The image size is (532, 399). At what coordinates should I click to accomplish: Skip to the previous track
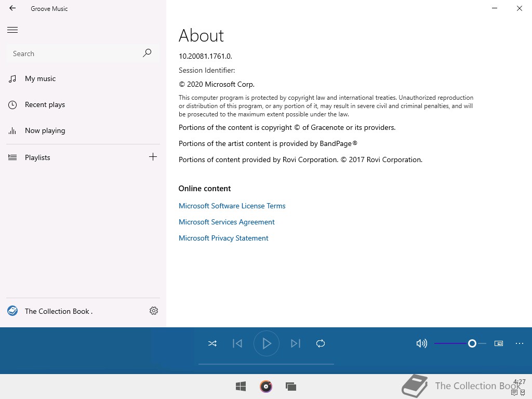tap(237, 344)
